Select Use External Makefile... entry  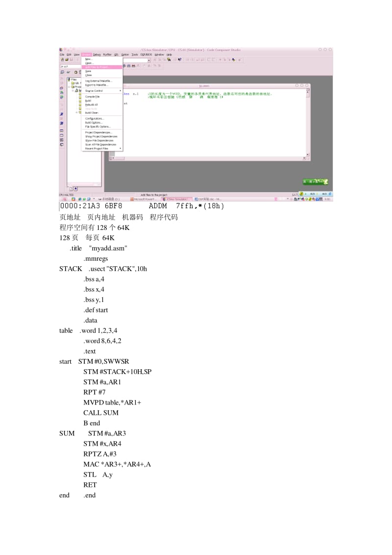[102, 81]
